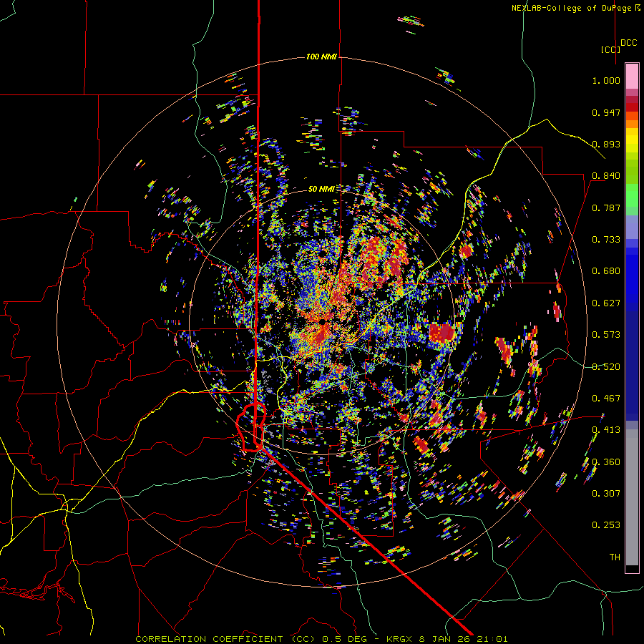Image resolution: width=644 pixels, height=644 pixels.
Task: Click the Correlation Coefficient caption at bottom
Action: pyautogui.click(x=321, y=639)
